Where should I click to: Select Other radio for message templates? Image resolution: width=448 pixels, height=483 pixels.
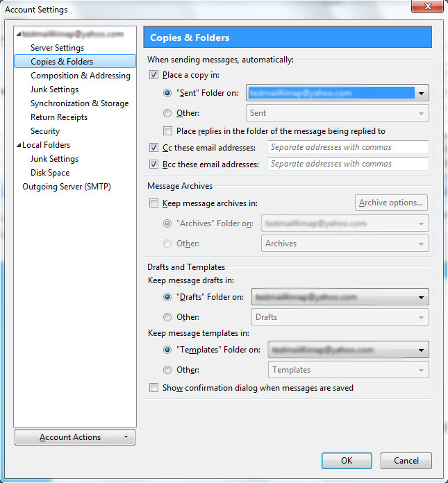pos(167,370)
